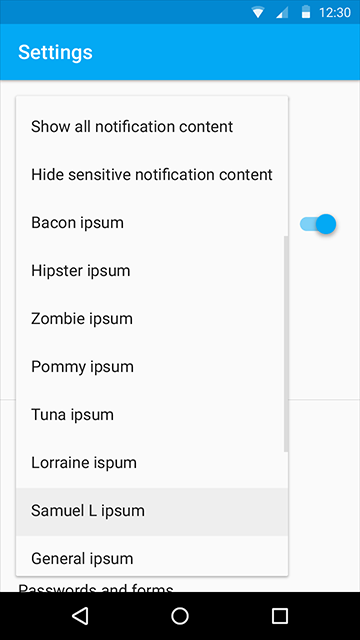The height and width of the screenshot is (640, 360).
Task: Tap the 12:30 clock in status bar
Action: 335,13
